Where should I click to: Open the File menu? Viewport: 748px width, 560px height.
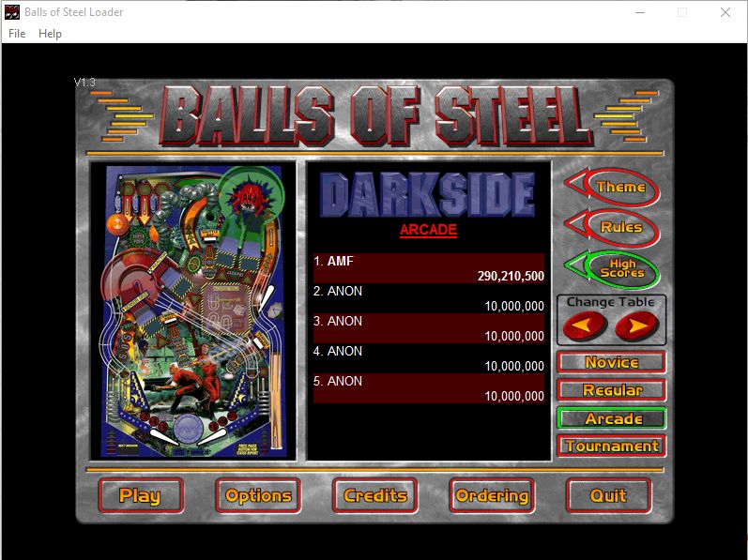(x=17, y=34)
